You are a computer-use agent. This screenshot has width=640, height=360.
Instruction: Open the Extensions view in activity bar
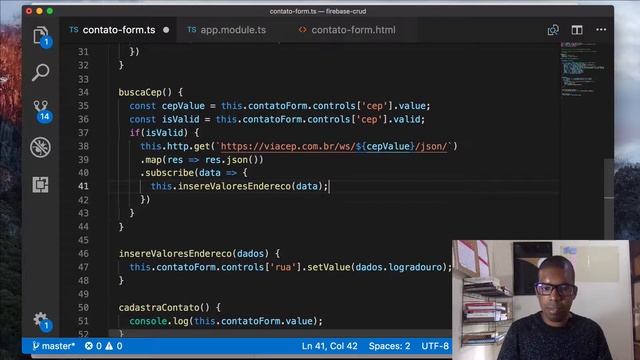(x=40, y=184)
